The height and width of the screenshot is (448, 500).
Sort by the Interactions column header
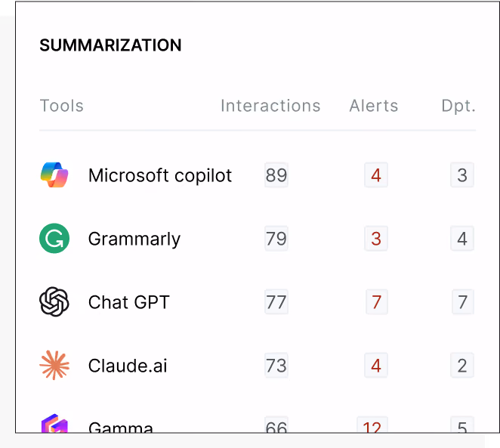270,106
